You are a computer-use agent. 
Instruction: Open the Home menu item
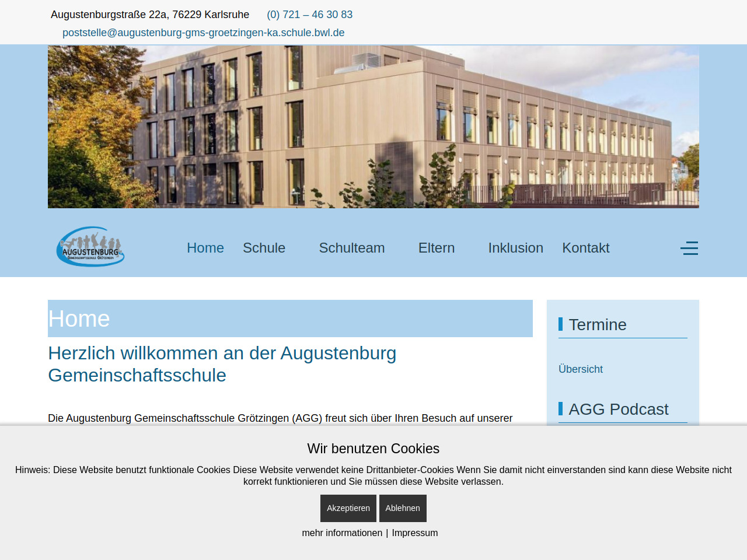point(205,248)
